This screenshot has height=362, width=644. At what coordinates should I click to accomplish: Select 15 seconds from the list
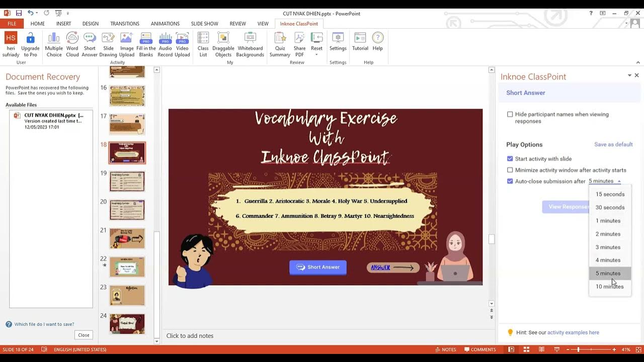tap(610, 195)
